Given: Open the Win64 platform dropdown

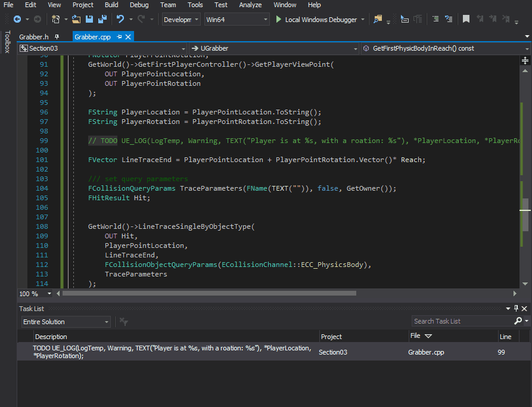Looking at the screenshot, I should click(x=237, y=20).
